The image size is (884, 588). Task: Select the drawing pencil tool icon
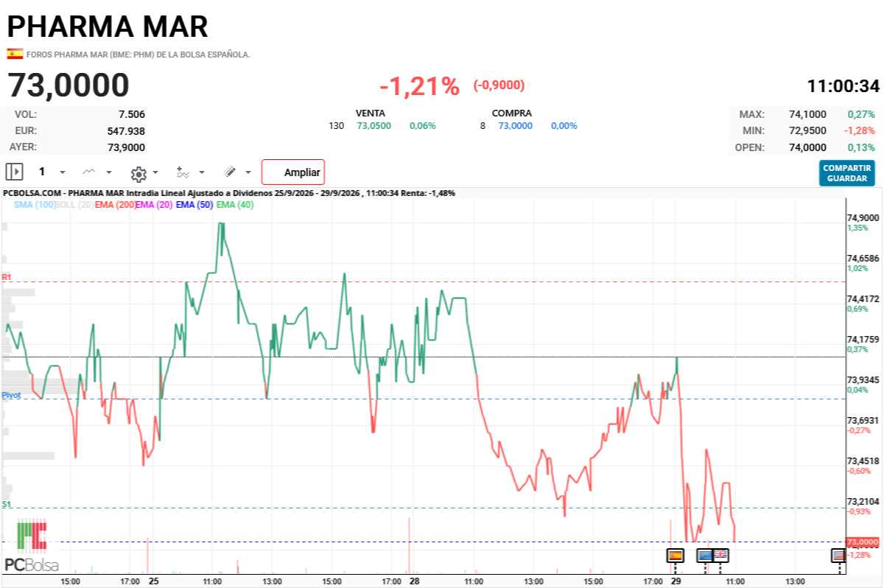click(x=230, y=172)
